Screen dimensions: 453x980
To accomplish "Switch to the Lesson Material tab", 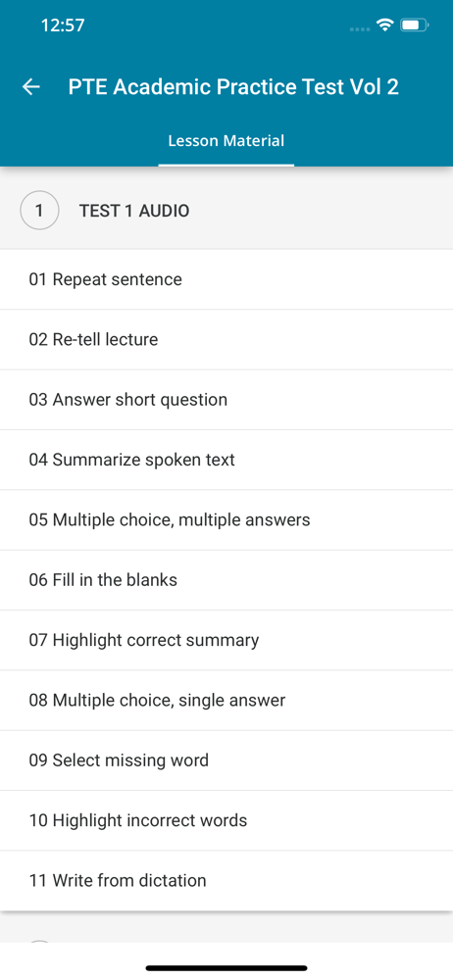I will coord(226,141).
